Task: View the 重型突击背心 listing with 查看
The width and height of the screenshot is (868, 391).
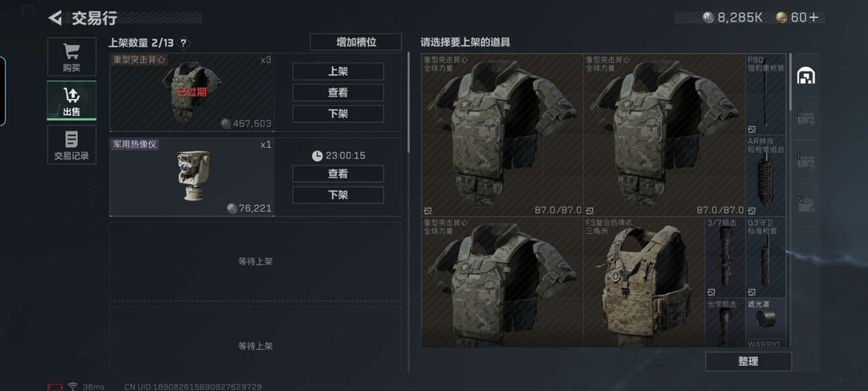Action: click(x=338, y=93)
